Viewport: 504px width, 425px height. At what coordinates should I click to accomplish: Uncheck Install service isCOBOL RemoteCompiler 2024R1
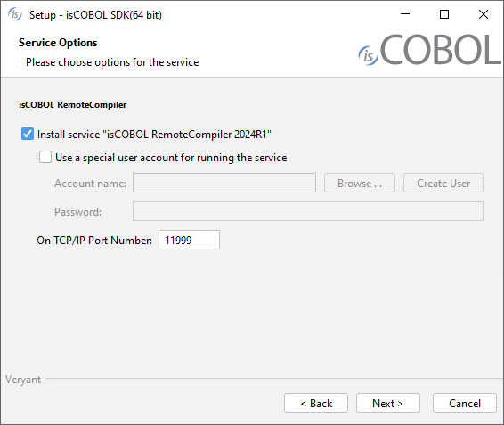click(28, 134)
